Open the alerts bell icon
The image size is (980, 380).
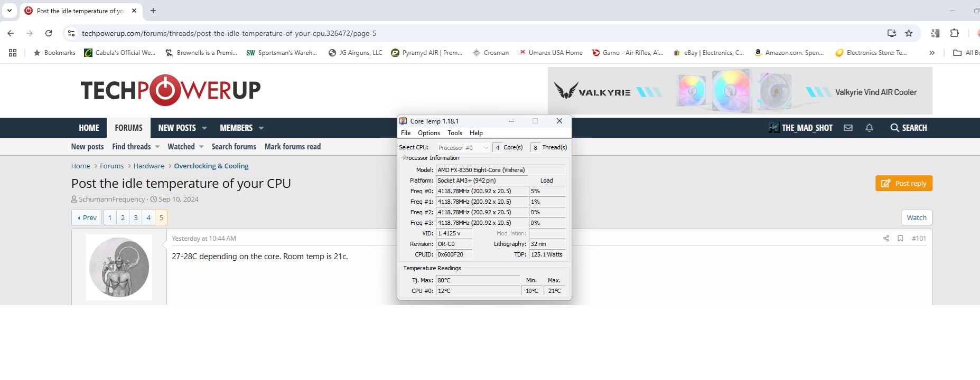click(869, 128)
